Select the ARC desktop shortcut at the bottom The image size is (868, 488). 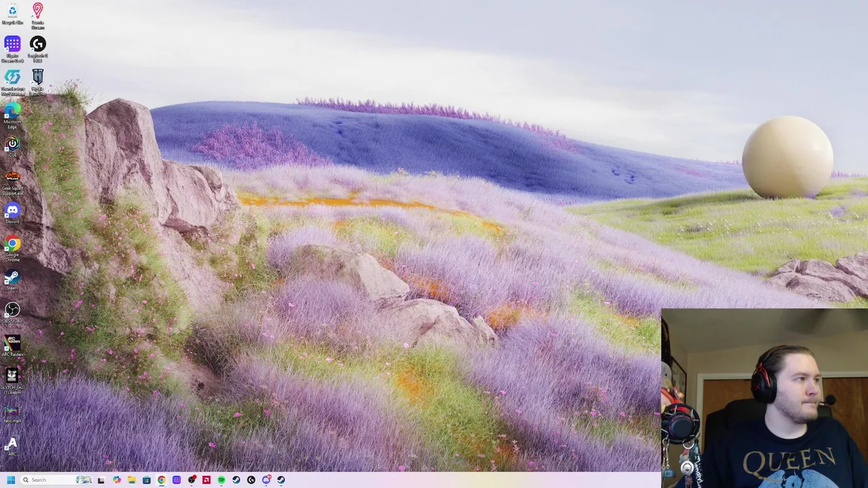click(x=12, y=447)
